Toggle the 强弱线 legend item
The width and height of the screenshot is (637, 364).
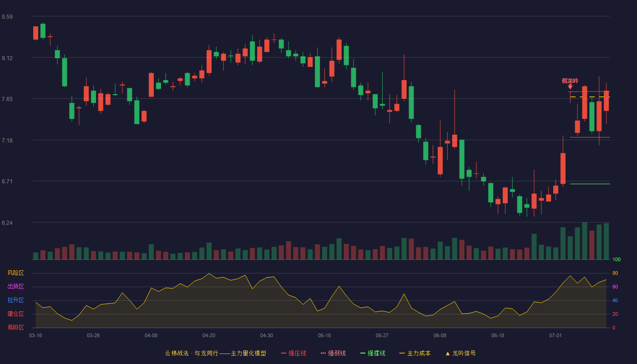coord(333,353)
